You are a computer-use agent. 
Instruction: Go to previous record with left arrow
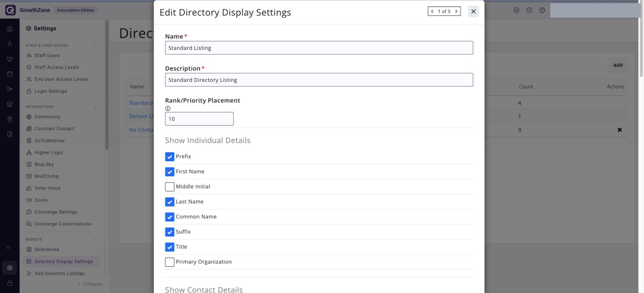click(432, 11)
